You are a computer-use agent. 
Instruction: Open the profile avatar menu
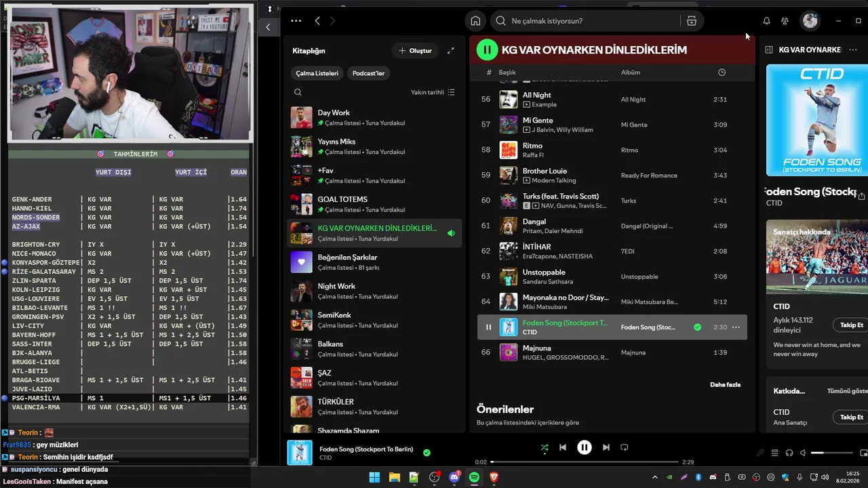click(810, 21)
